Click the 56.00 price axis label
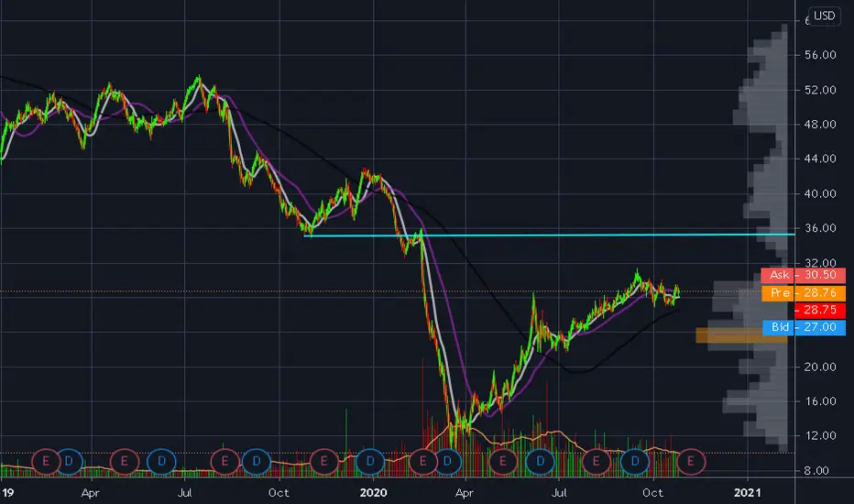Image resolution: width=854 pixels, height=504 pixels. (820, 55)
